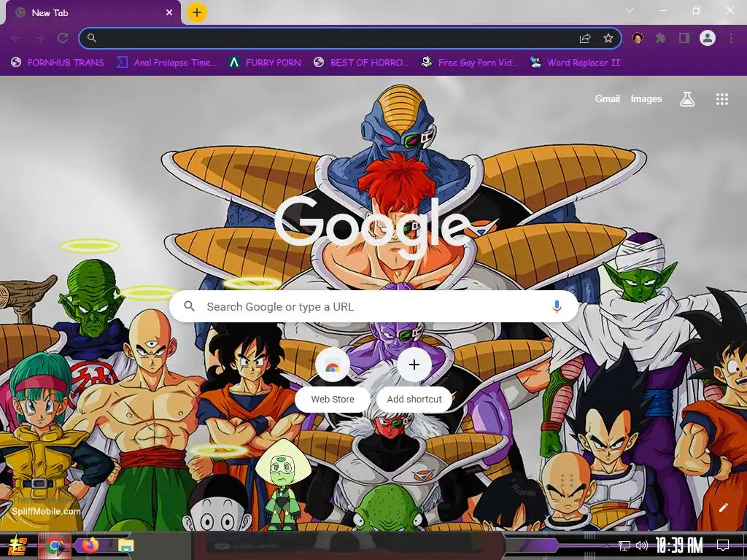Open the Chrome three-dot menu
This screenshot has width=747, height=560.
pos(731,38)
